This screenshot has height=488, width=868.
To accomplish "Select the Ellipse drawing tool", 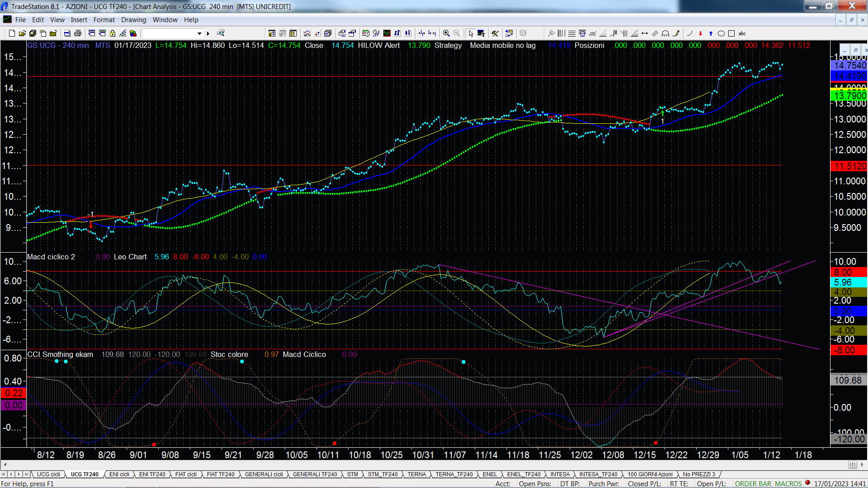I will [721, 33].
